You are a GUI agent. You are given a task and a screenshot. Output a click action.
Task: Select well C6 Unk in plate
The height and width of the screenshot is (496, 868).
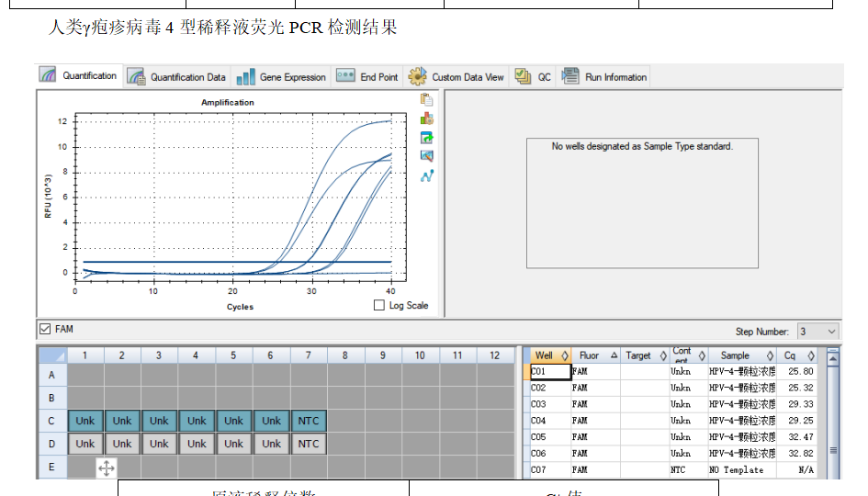(x=271, y=421)
